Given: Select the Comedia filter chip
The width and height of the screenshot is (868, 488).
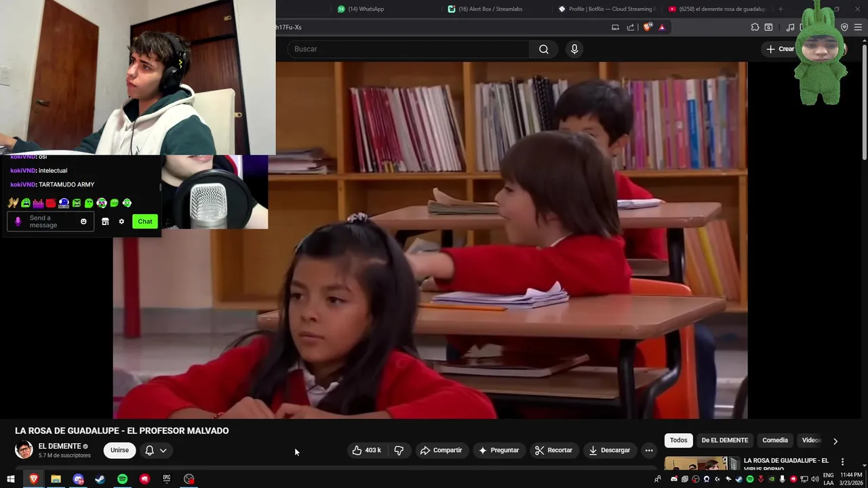Looking at the screenshot, I should pos(775,440).
